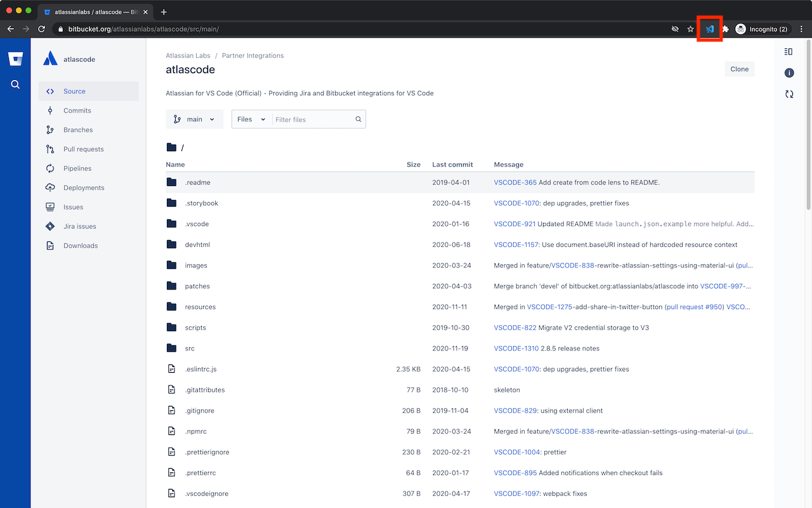Click the root folder icon
812x508 pixels.
171,147
